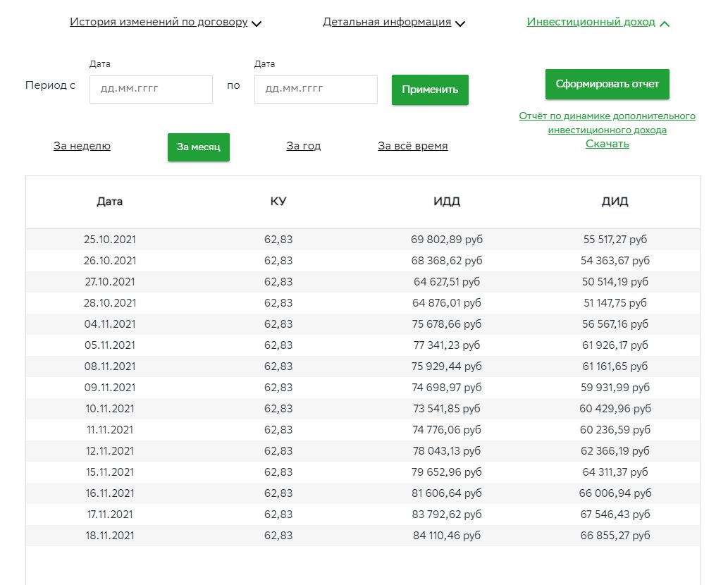Click ИДД value 64 876,01 руб
This screenshot has height=585, width=728.
[x=447, y=303]
